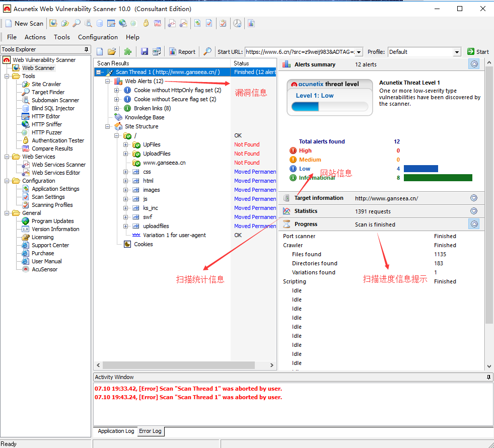Click the export icon next to save

click(x=156, y=52)
